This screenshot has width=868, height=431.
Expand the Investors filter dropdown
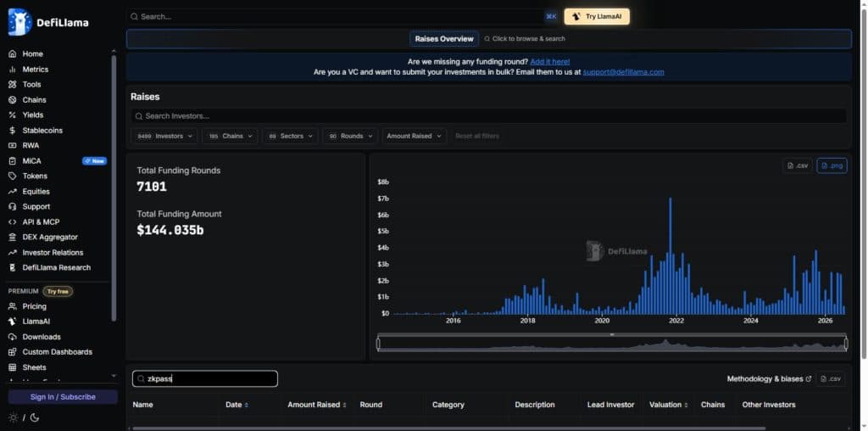[164, 136]
